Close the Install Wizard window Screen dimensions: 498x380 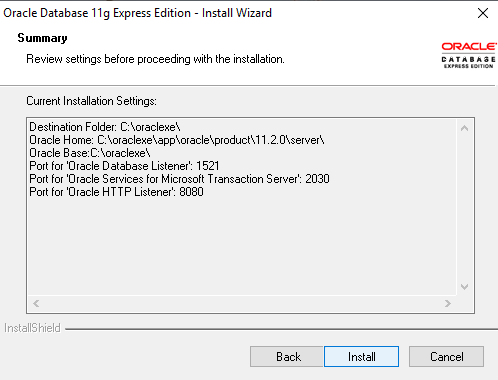point(483,13)
